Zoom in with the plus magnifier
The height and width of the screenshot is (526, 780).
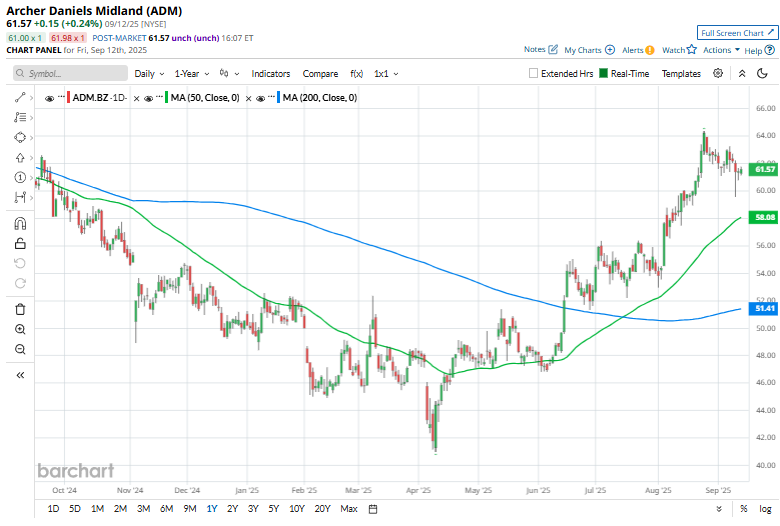pyautogui.click(x=20, y=329)
